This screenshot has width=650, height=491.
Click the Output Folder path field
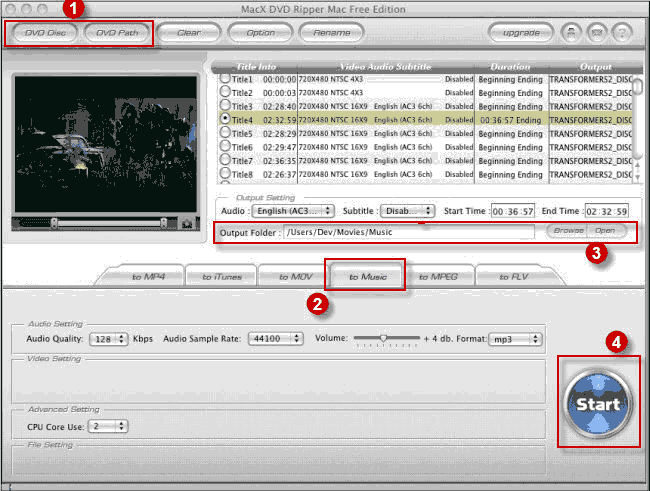point(409,232)
